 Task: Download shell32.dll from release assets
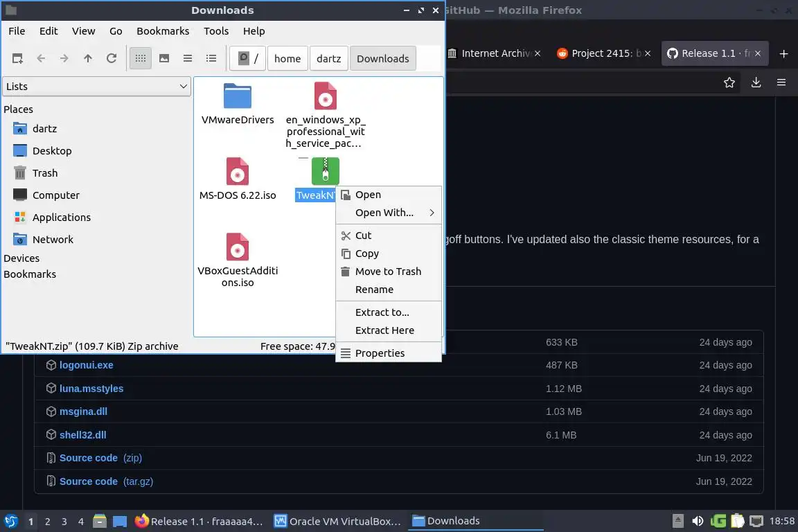83,435
